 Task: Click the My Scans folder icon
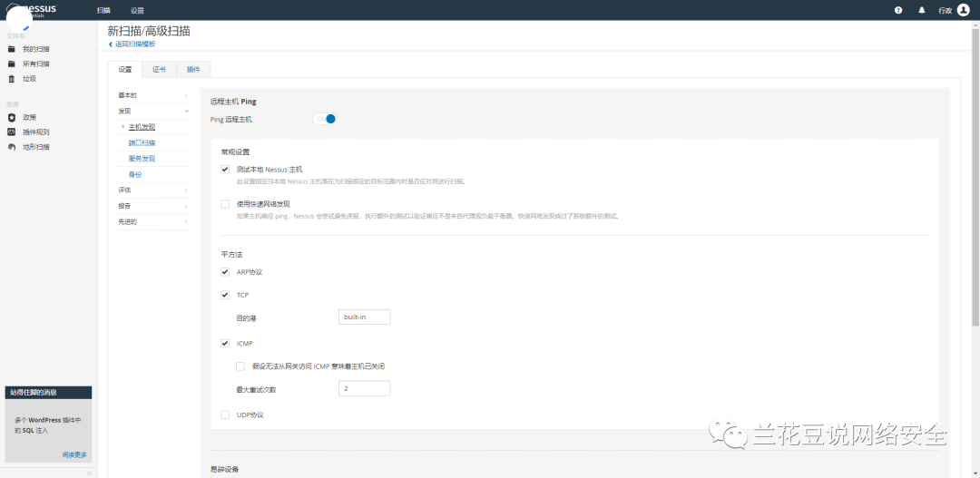point(12,49)
